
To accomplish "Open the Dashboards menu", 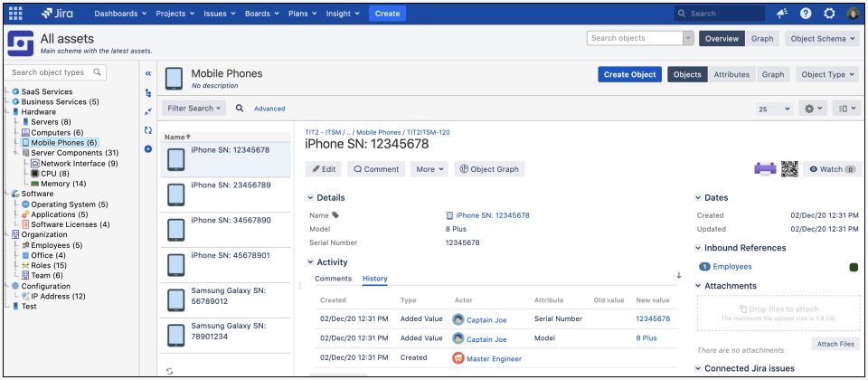I will [x=120, y=14].
